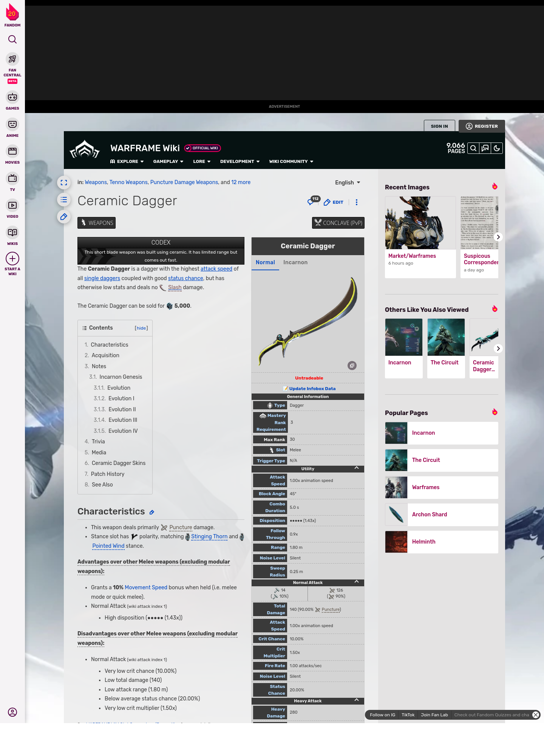The height and width of the screenshot is (756, 544).
Task: Open the 112 comments bubble
Action: pos(313,201)
